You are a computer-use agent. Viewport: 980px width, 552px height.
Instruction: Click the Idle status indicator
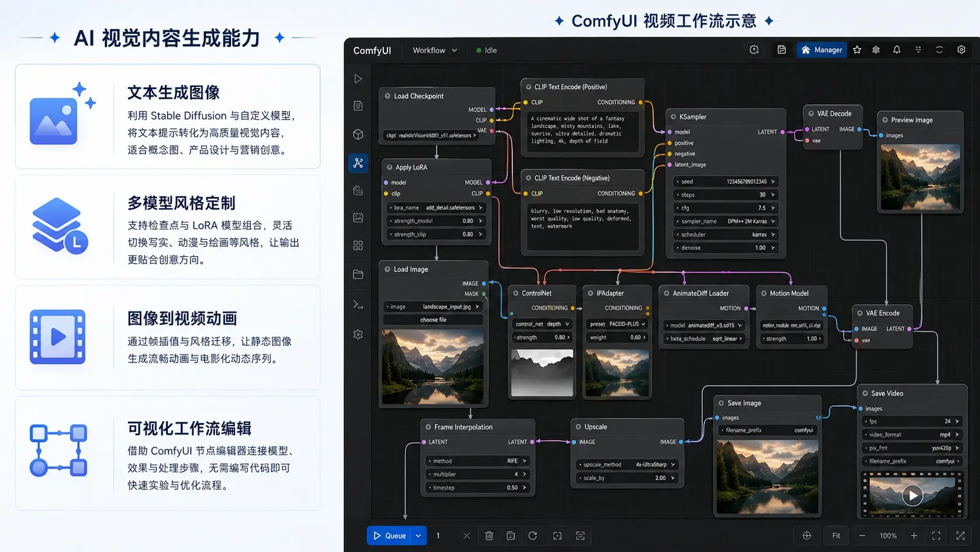coord(486,50)
